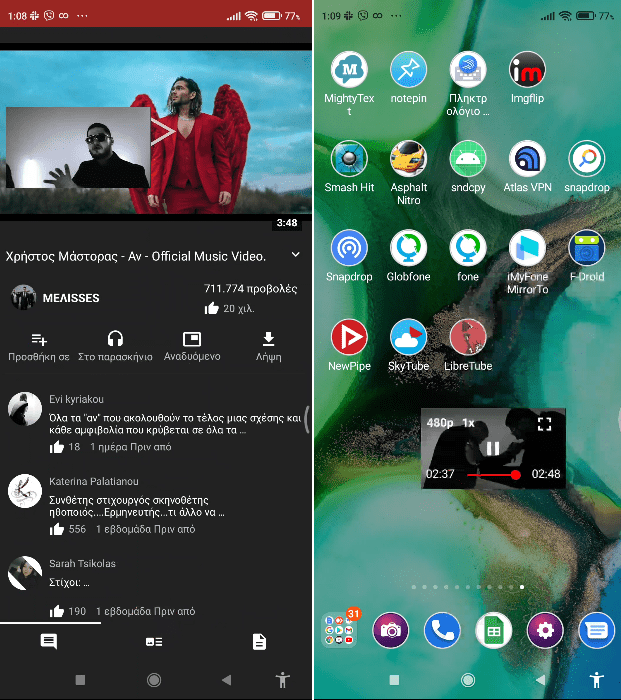Image resolution: width=621 pixels, height=700 pixels.
Task: Launch the SkyTube app
Action: tap(408, 338)
